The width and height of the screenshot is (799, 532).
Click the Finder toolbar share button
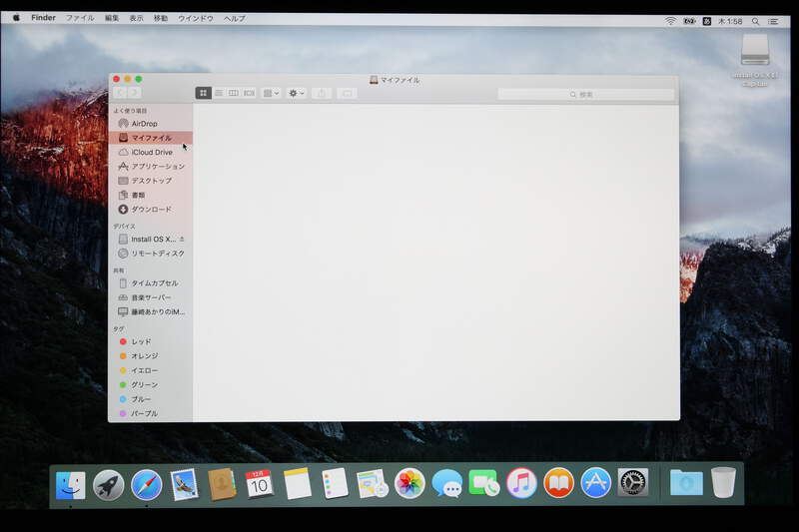point(322,93)
